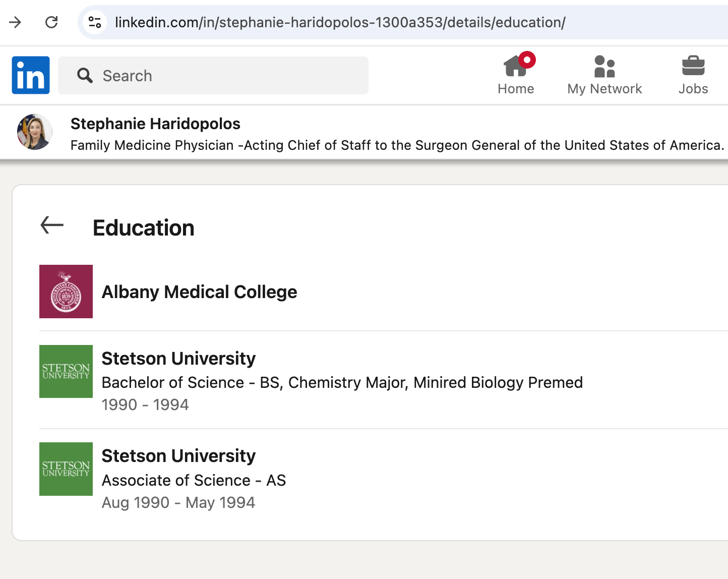The image size is (728, 579).
Task: Open the My Network navigation label
Action: (604, 89)
